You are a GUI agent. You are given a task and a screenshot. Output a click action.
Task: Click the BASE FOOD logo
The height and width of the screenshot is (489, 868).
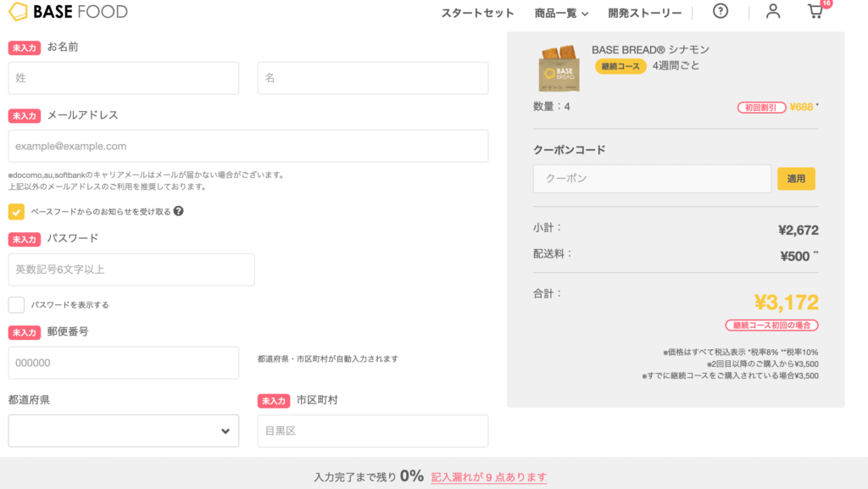click(68, 12)
